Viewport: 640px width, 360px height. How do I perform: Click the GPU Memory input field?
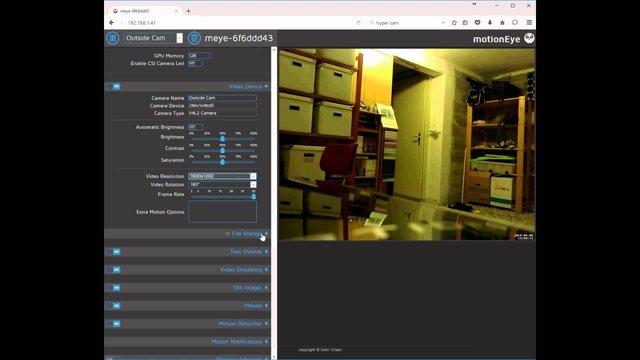pos(200,56)
